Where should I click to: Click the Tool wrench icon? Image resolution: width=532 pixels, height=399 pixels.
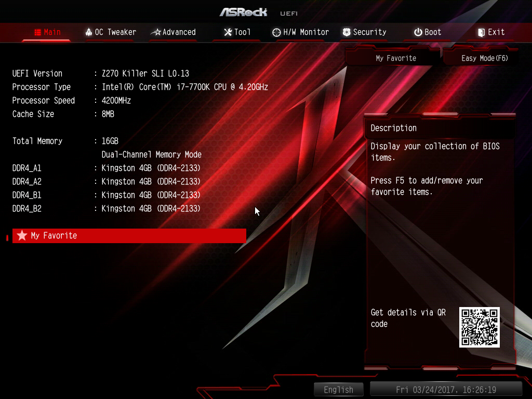(x=228, y=32)
